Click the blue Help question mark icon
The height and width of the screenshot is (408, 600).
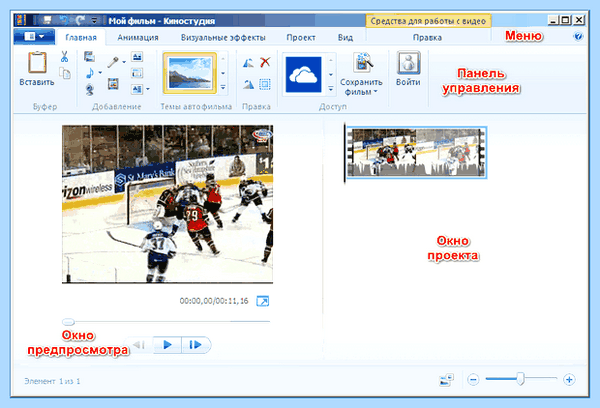(578, 36)
